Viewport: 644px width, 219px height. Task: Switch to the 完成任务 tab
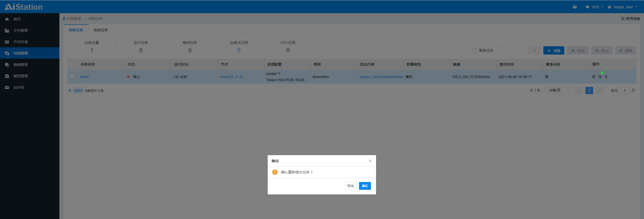pos(100,30)
